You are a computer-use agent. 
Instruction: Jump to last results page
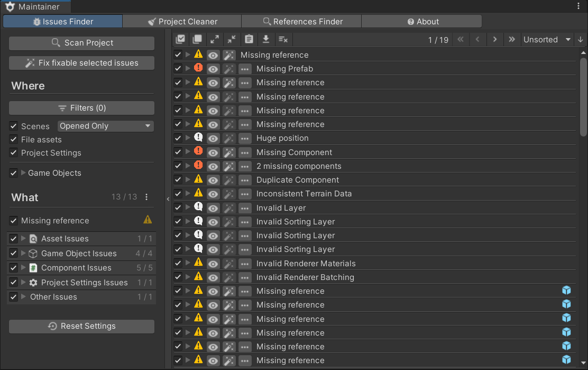click(512, 39)
